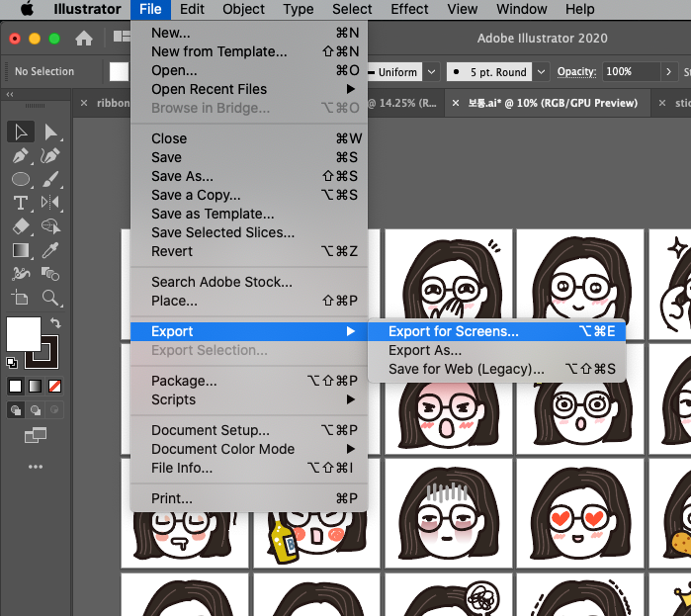Image resolution: width=691 pixels, height=616 pixels.
Task: Open the Apple menu
Action: pos(28,9)
